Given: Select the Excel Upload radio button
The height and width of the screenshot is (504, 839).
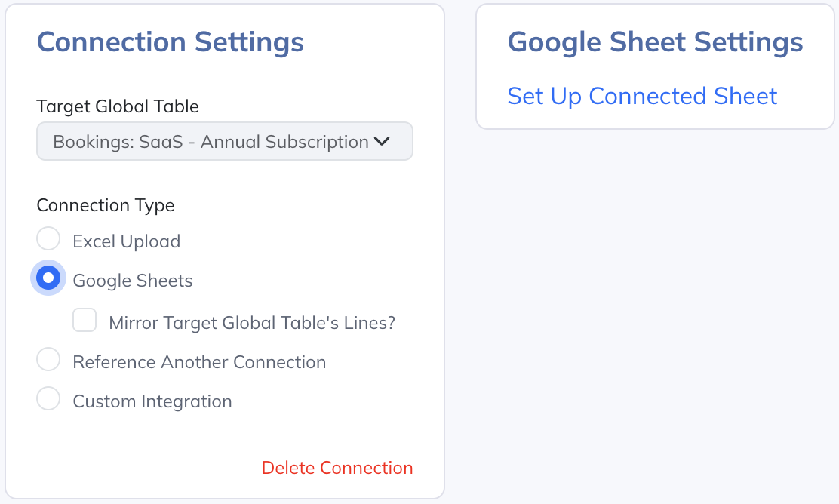Looking at the screenshot, I should pos(48,239).
